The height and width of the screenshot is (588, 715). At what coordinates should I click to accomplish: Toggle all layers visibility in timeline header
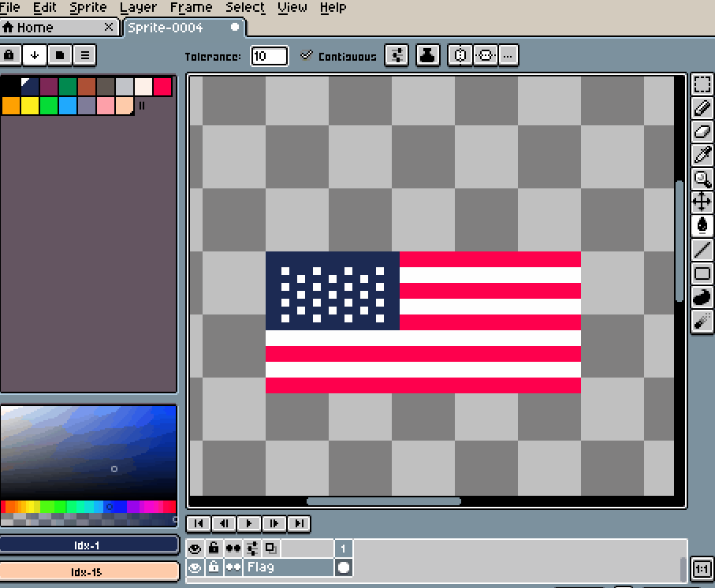click(x=196, y=549)
